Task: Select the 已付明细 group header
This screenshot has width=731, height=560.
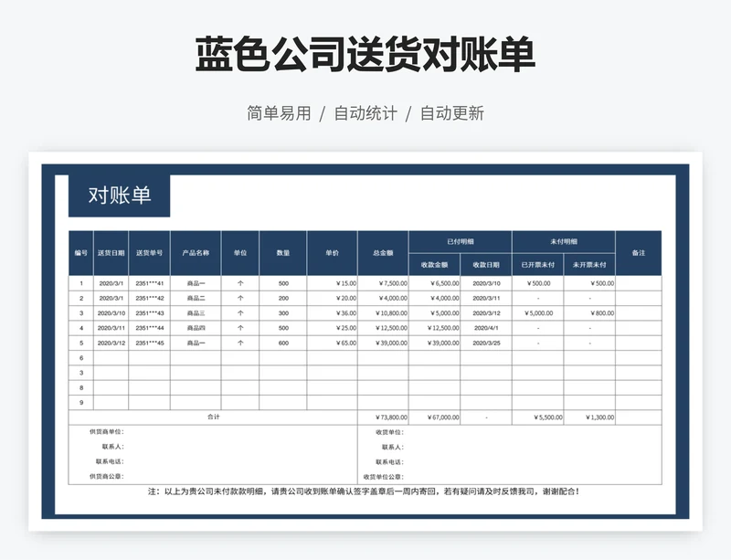Action: (x=461, y=241)
